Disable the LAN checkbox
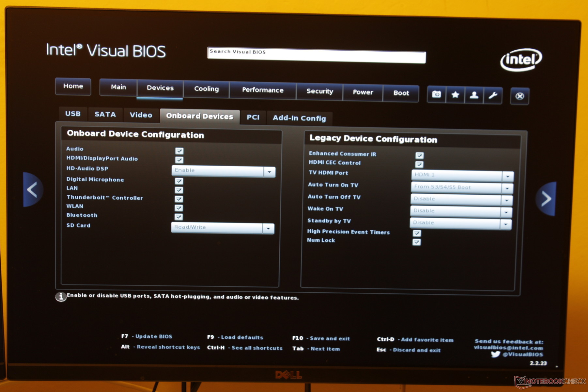 tap(179, 190)
